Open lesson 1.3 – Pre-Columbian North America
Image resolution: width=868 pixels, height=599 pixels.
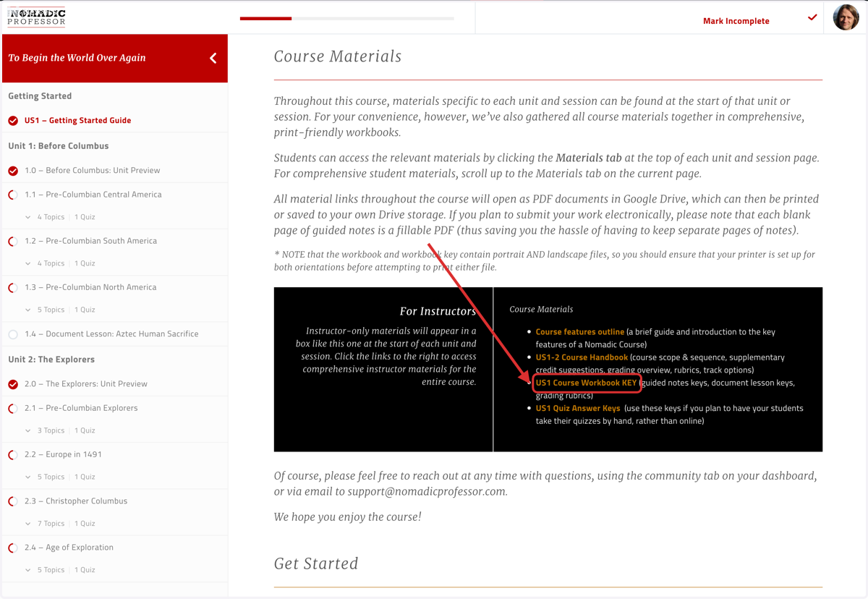click(x=90, y=287)
